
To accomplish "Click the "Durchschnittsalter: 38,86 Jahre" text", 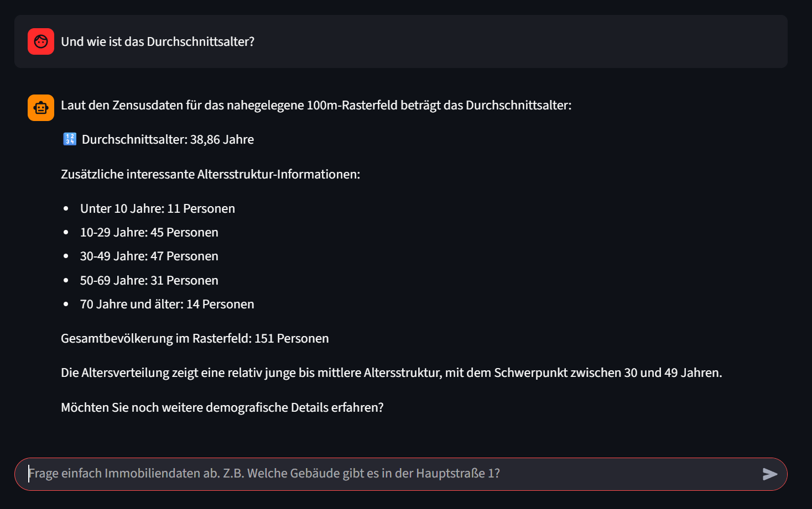I will coord(168,140).
